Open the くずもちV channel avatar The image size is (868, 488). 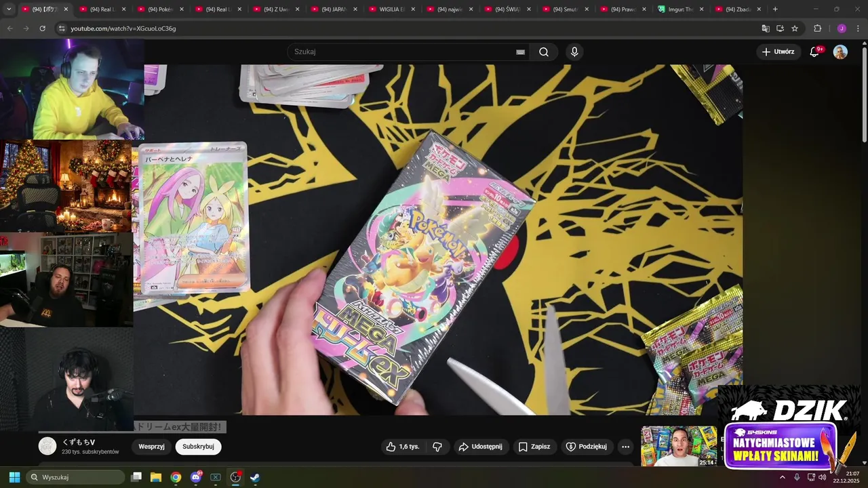point(47,446)
